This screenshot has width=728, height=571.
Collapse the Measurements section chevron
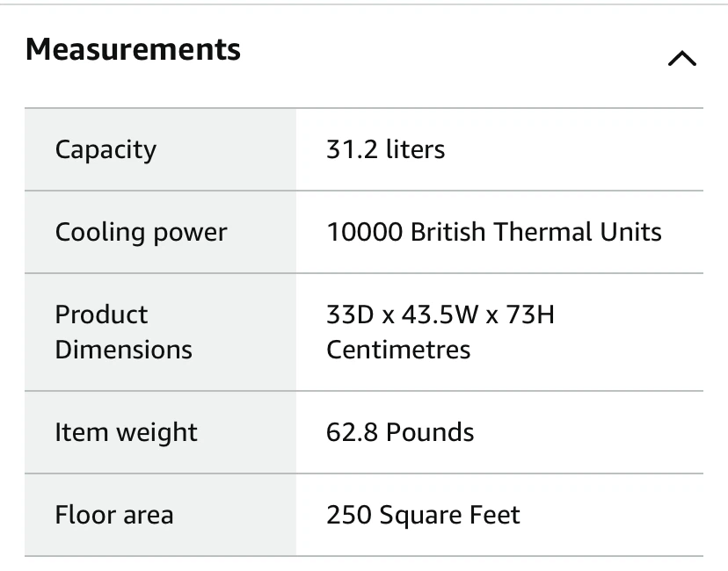682,59
